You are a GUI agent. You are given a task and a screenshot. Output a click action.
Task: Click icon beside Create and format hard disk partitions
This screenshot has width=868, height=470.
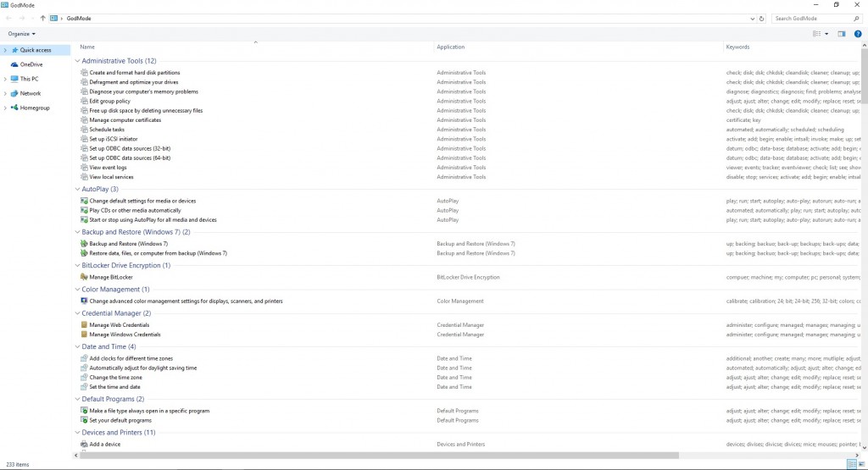pos(84,73)
